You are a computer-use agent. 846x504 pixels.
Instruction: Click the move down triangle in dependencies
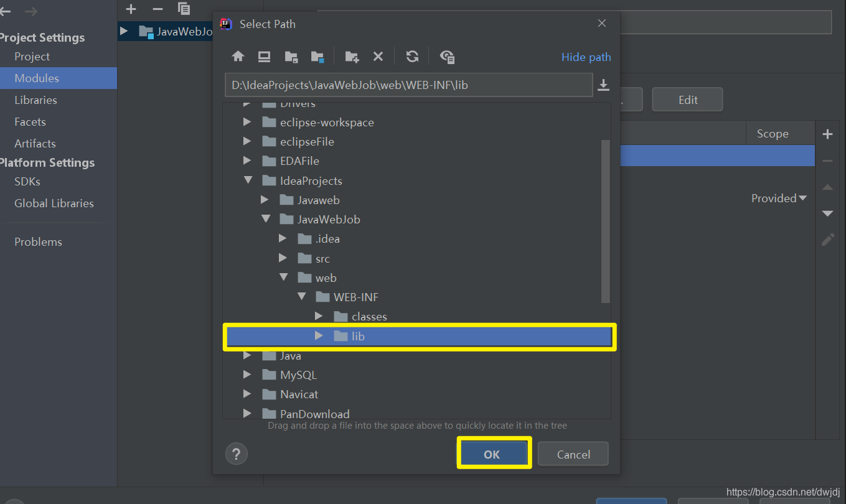click(x=827, y=213)
